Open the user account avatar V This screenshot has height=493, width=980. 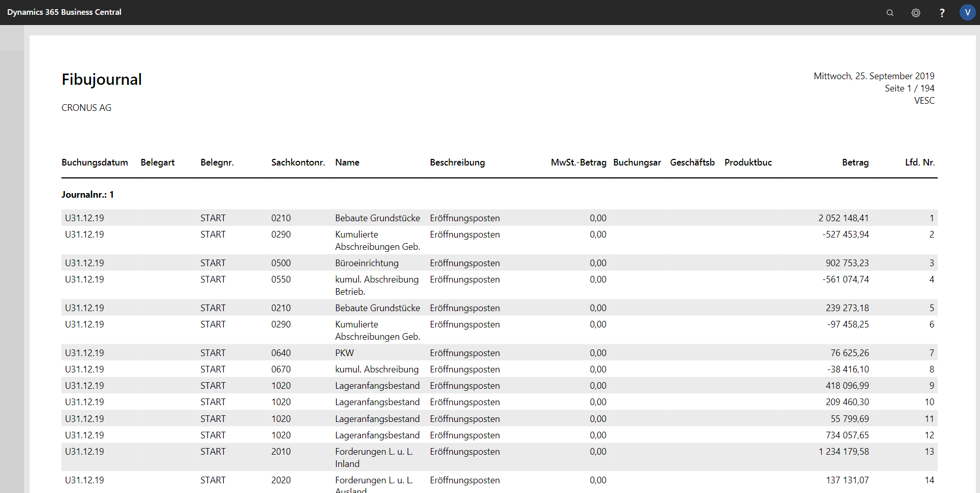967,12
